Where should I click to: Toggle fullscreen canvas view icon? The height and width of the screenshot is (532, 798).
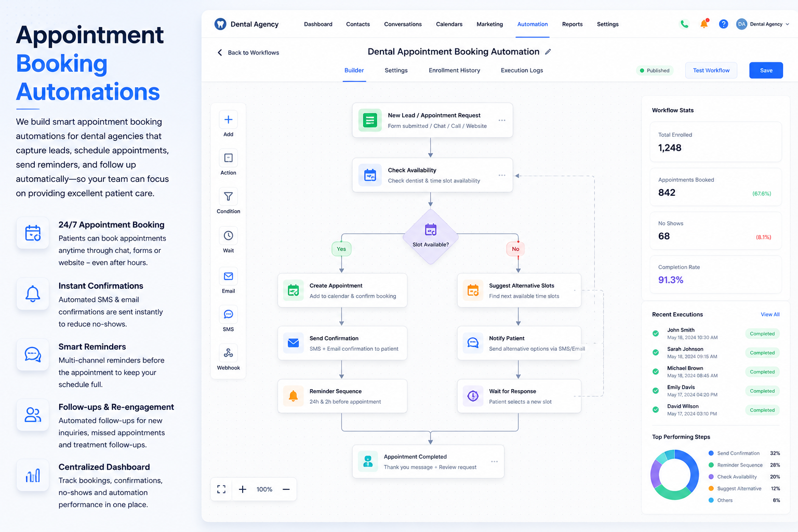click(x=221, y=489)
